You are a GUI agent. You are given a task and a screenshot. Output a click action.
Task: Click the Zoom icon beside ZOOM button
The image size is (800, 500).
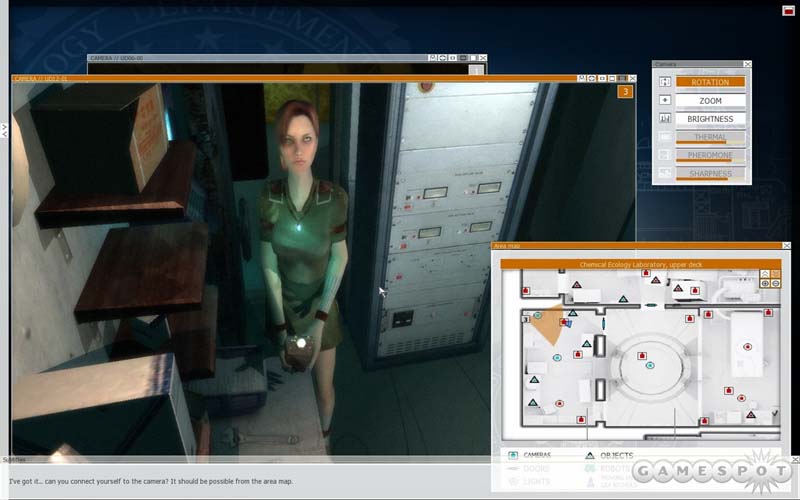[665, 101]
